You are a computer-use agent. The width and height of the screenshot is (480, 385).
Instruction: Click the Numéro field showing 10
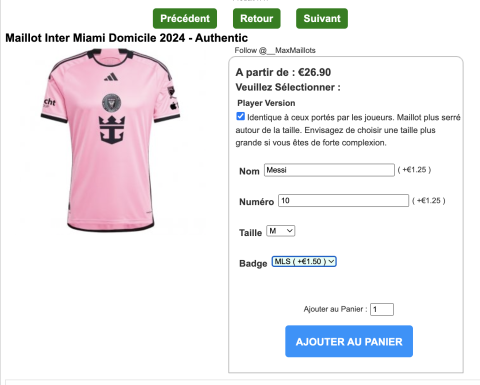coord(343,201)
